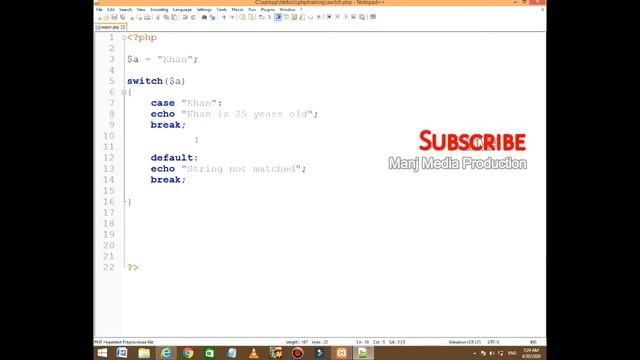Open Google Chrome from the taskbar

tap(188, 353)
